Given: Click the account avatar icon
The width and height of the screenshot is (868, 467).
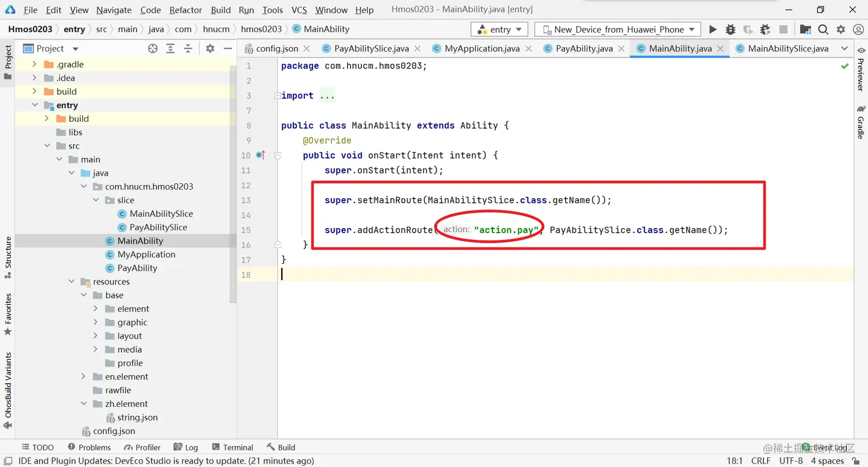Looking at the screenshot, I should 858,29.
